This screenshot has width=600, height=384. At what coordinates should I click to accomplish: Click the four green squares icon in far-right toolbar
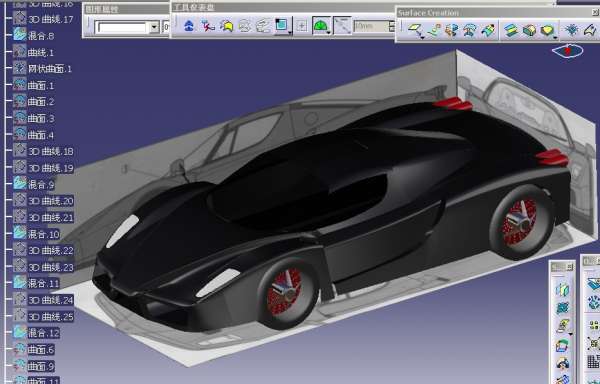pos(593,325)
